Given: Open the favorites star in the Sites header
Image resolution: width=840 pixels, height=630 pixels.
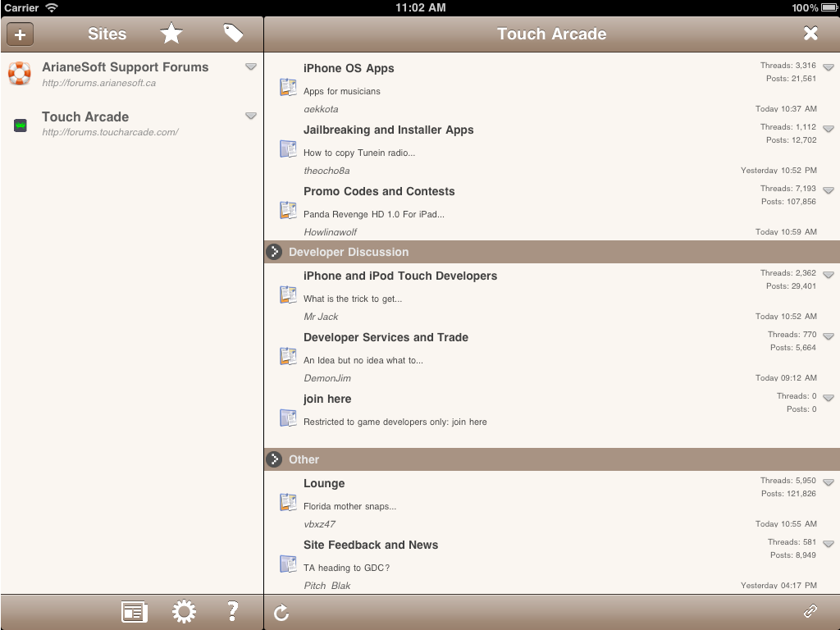Looking at the screenshot, I should click(x=171, y=34).
